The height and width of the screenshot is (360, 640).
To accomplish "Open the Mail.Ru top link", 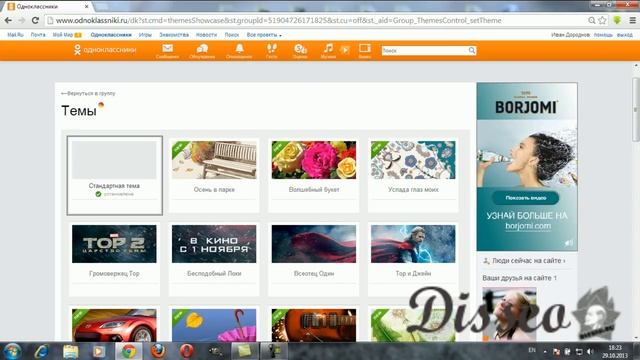I will (15, 35).
